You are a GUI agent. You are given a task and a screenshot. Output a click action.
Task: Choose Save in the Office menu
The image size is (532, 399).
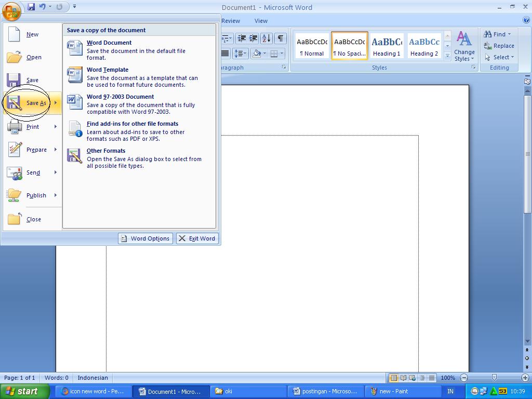(32, 80)
